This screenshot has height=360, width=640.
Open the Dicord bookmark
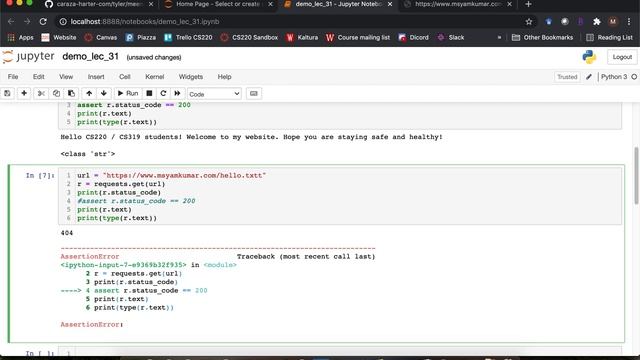(413, 38)
